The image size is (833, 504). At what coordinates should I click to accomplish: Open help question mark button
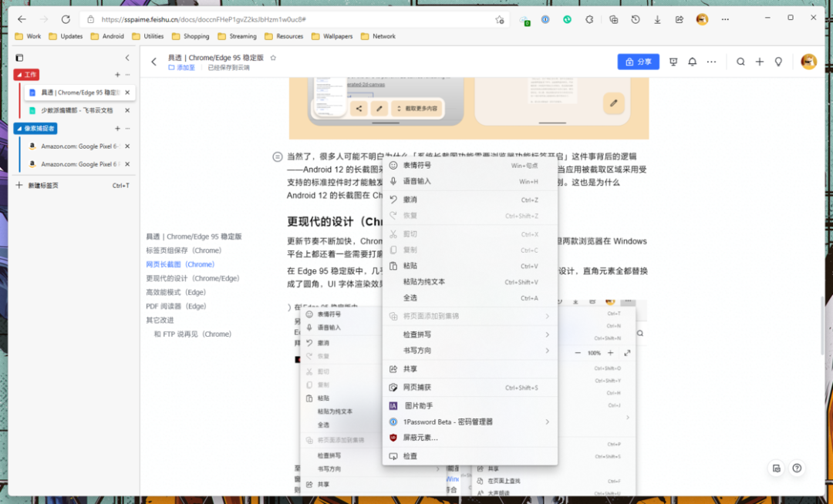(797, 468)
